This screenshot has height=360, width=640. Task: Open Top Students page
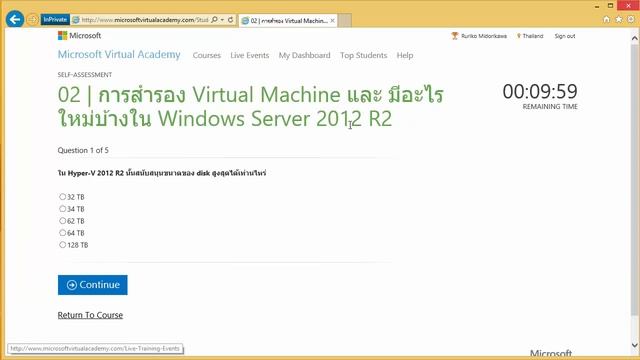363,56
